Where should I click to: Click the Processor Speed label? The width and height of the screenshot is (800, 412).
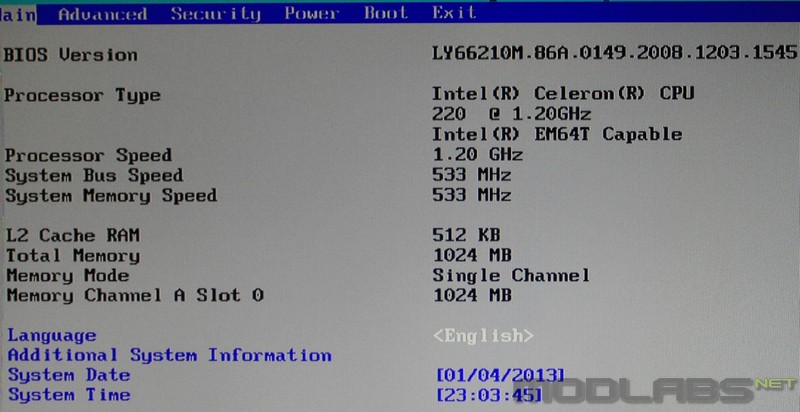pyautogui.click(x=88, y=156)
